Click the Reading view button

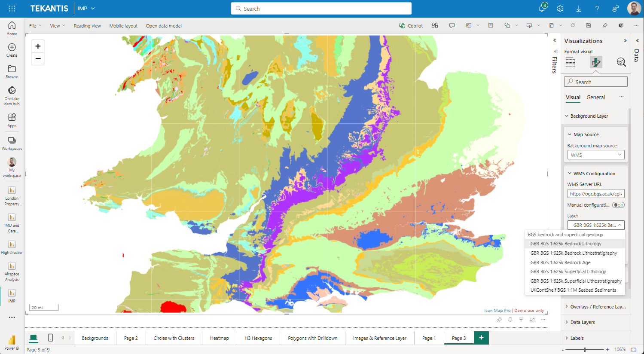coord(87,26)
